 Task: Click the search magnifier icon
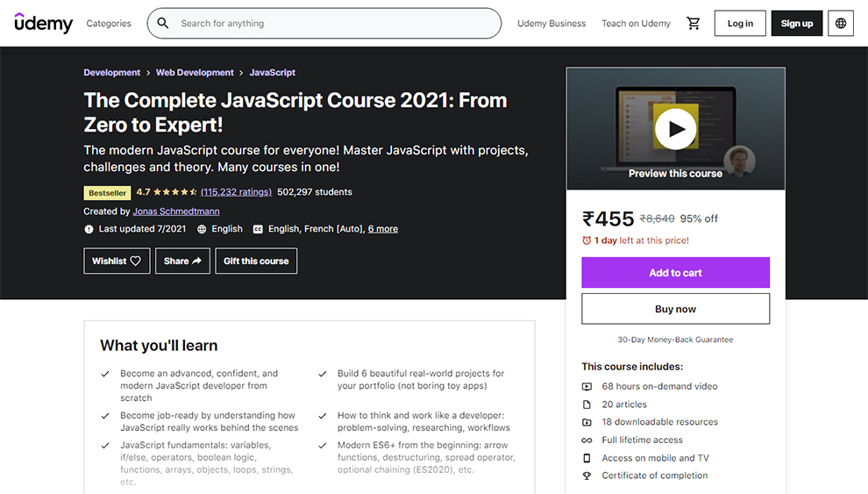[163, 24]
